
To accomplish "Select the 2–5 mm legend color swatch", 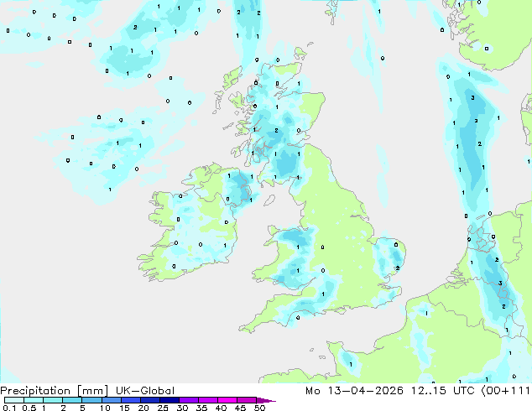I will 72,400.
